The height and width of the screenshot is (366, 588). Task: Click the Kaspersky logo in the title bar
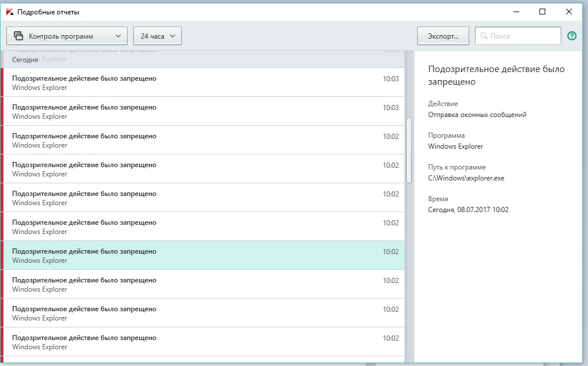coord(9,12)
